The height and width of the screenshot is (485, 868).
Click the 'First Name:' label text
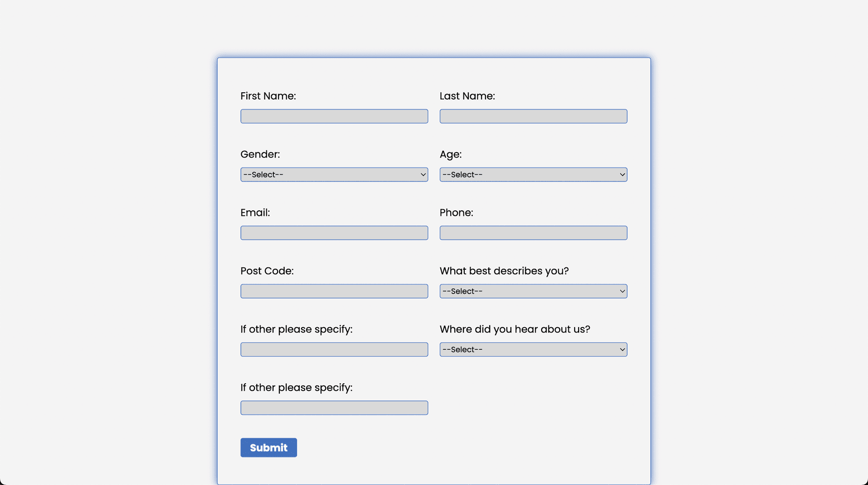coord(268,96)
